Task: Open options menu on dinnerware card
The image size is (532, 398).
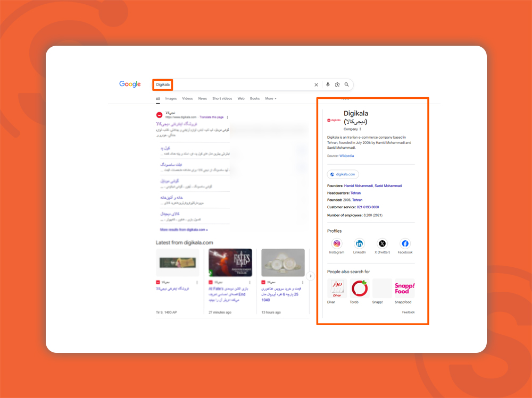Action: coord(303,282)
